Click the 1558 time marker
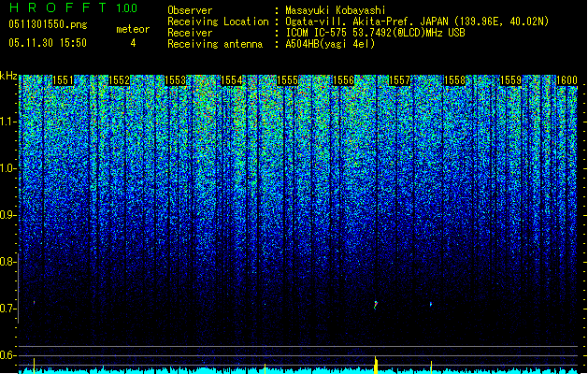 click(454, 80)
